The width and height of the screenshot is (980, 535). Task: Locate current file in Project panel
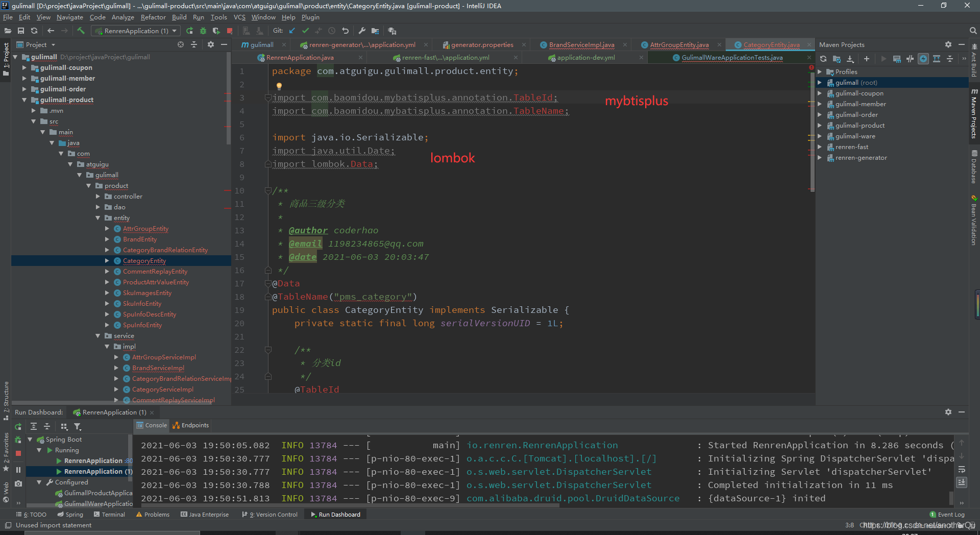(x=181, y=44)
